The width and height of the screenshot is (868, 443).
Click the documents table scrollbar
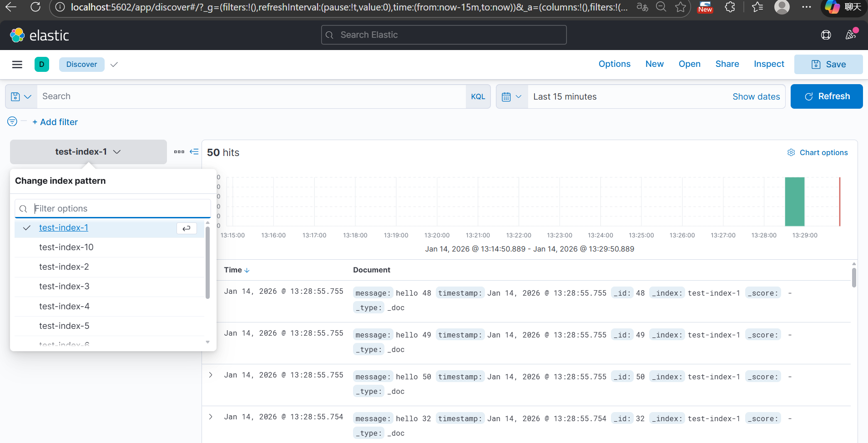854,277
